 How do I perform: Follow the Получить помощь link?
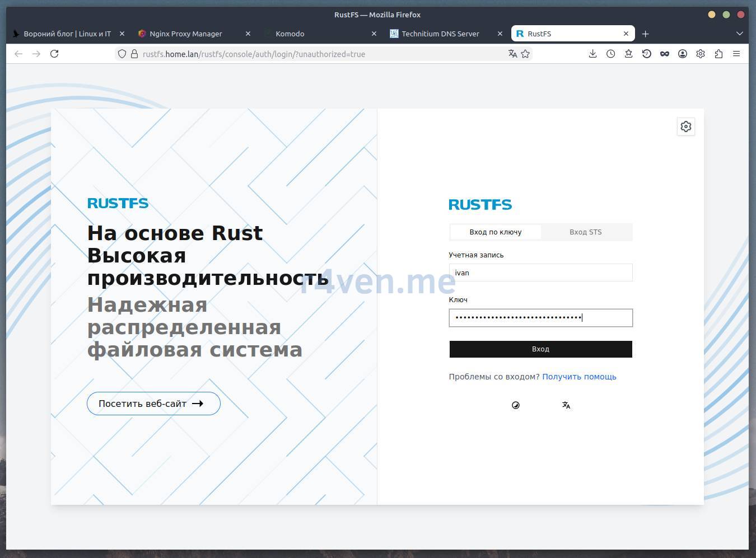coord(579,377)
